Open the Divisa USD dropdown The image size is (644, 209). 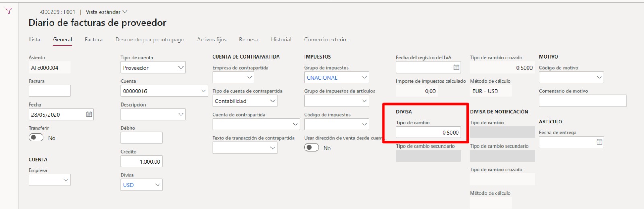[x=158, y=185]
